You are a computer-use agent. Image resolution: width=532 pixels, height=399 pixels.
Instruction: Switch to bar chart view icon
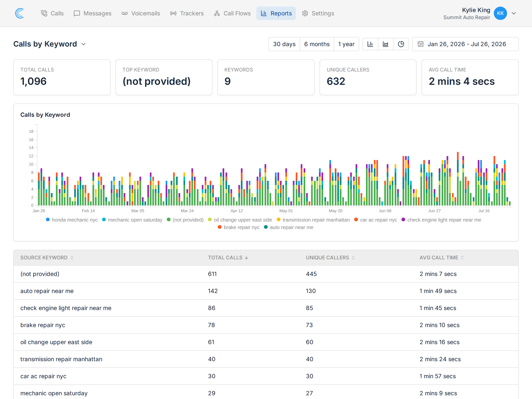370,44
